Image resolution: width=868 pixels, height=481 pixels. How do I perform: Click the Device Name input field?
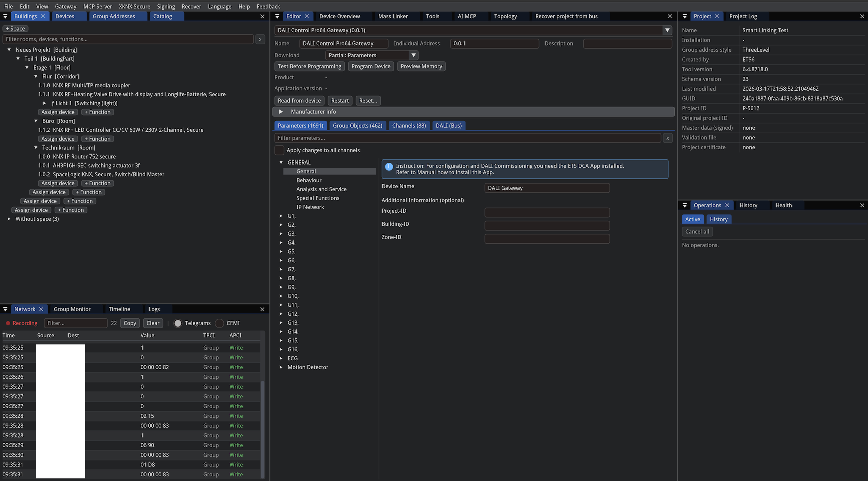pos(547,188)
